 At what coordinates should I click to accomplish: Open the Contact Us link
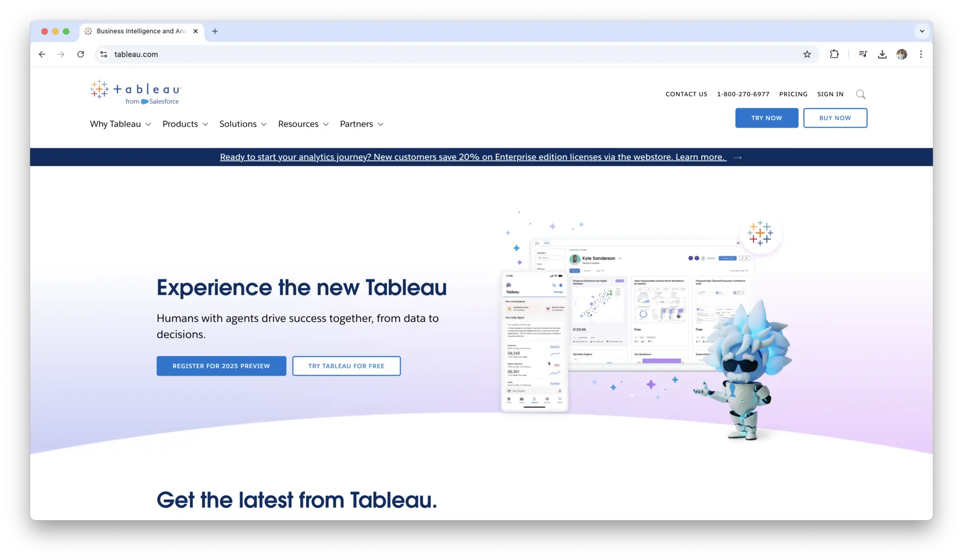(x=686, y=94)
